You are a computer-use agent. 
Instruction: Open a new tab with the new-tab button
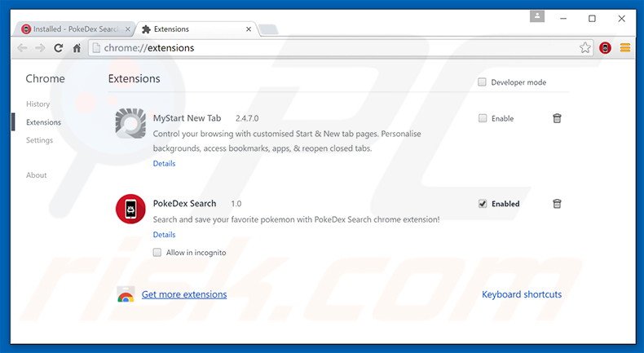269,29
